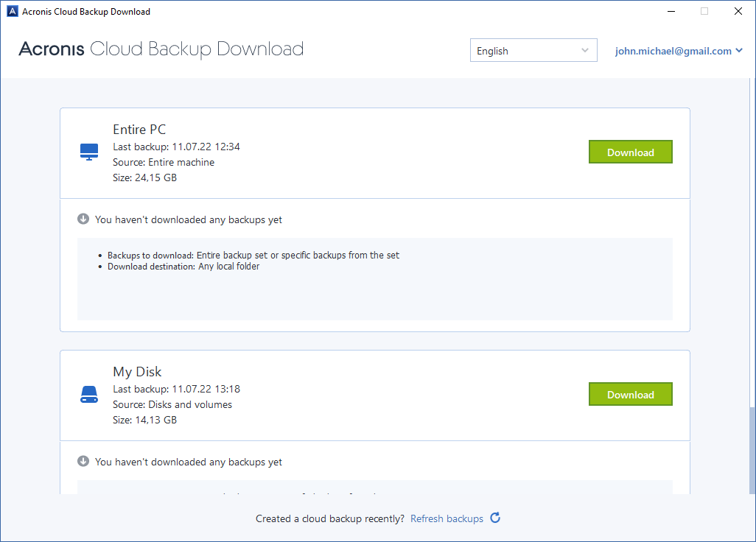
Task: Click "Size: 24,15 GB" text
Action: (144, 177)
